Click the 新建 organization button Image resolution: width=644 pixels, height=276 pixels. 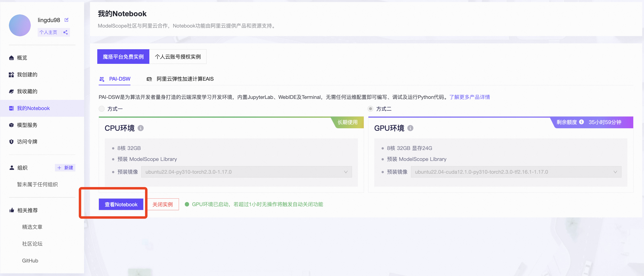tap(65, 168)
